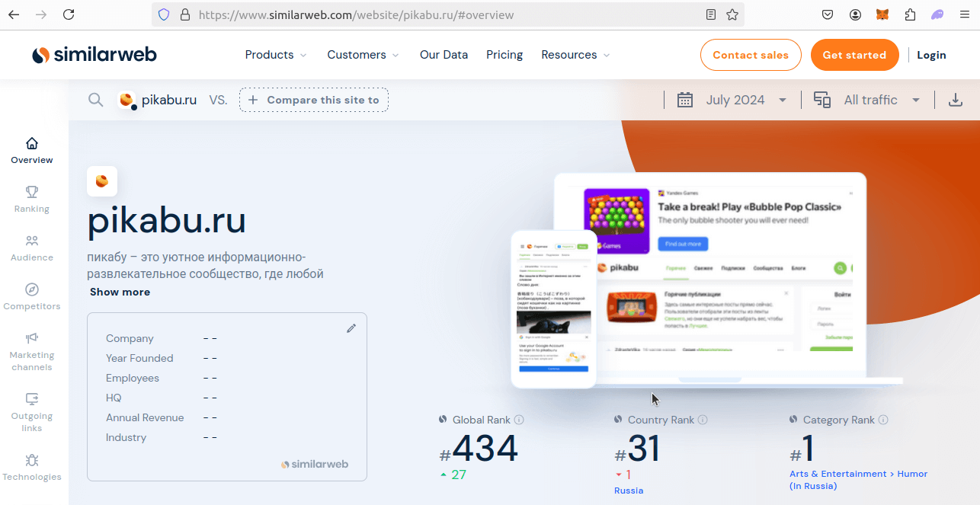This screenshot has width=980, height=505.
Task: Open Outgoing links in the sidebar
Action: [x=32, y=413]
